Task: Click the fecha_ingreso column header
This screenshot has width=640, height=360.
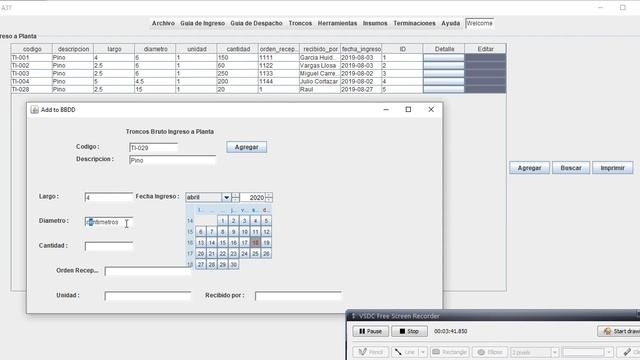Action: pos(361,49)
